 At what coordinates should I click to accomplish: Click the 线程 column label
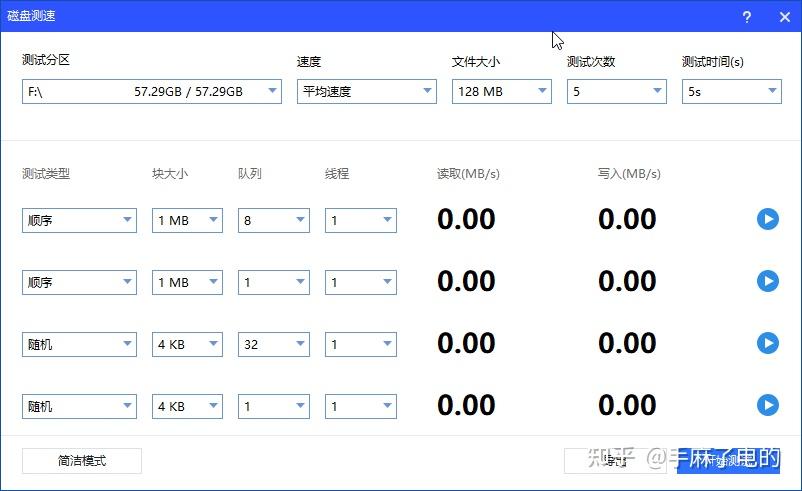pyautogui.click(x=337, y=174)
